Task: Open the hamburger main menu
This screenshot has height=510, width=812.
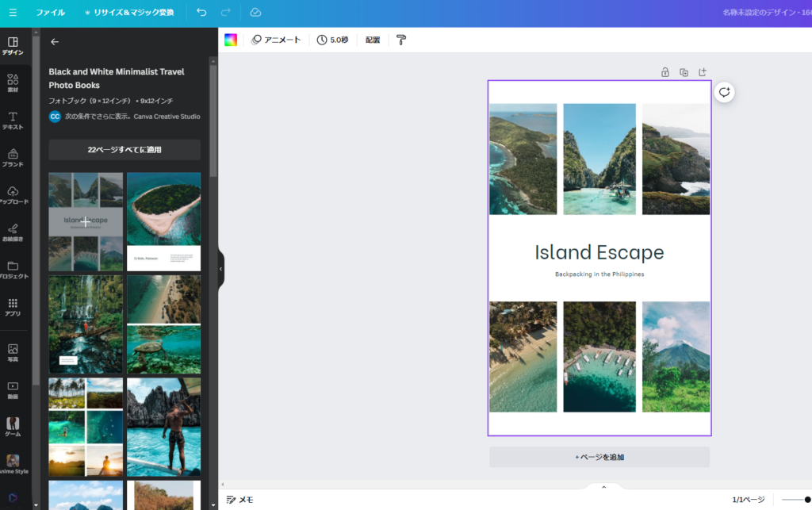Action: tap(13, 13)
